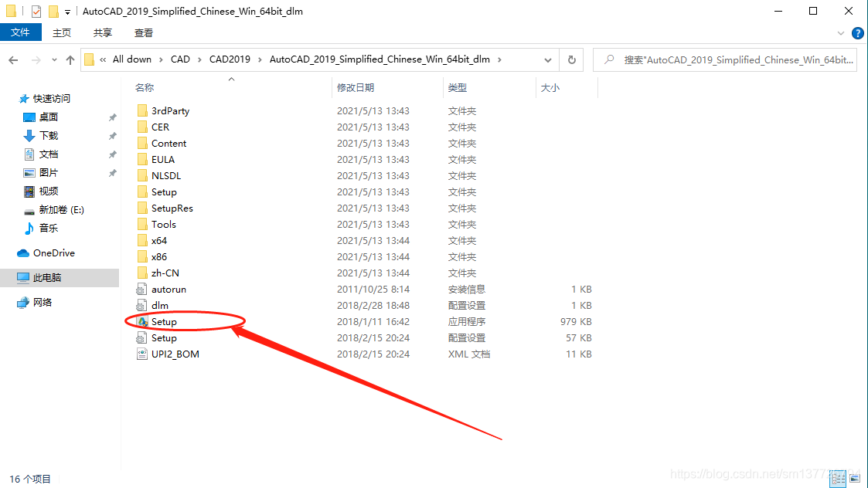Switch to the 主页 ribbon tab
The width and height of the screenshot is (868, 488).
(x=61, y=33)
